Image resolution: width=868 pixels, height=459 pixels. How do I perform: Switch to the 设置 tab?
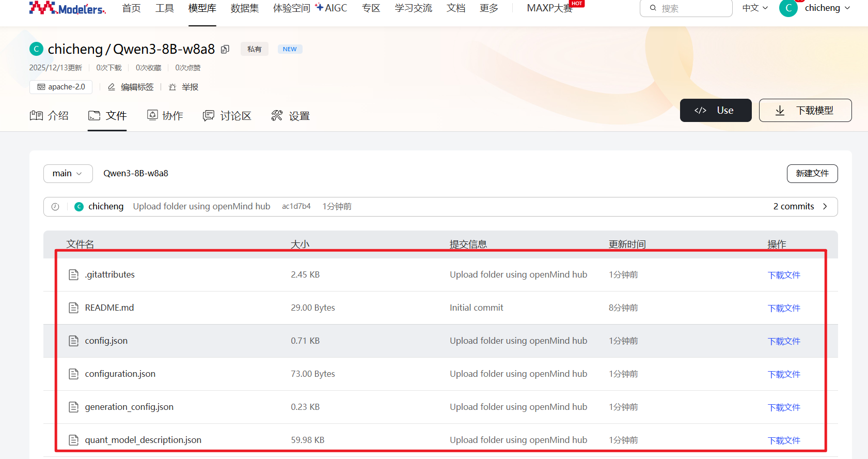point(291,116)
